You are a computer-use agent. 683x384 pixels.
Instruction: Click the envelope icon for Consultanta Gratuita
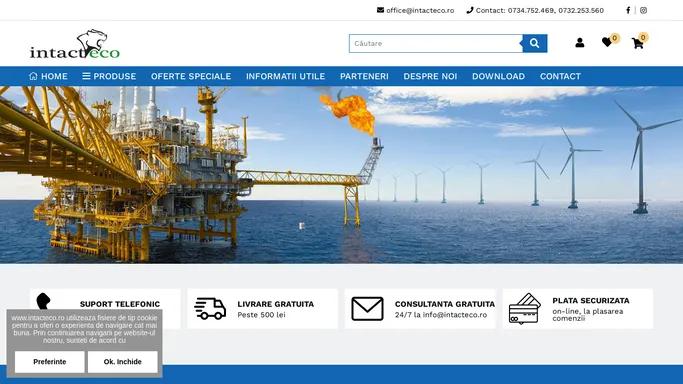pyautogui.click(x=367, y=309)
